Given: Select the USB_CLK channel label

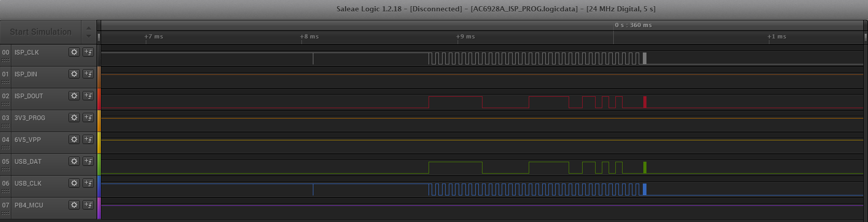Looking at the screenshot, I should pyautogui.click(x=28, y=184).
